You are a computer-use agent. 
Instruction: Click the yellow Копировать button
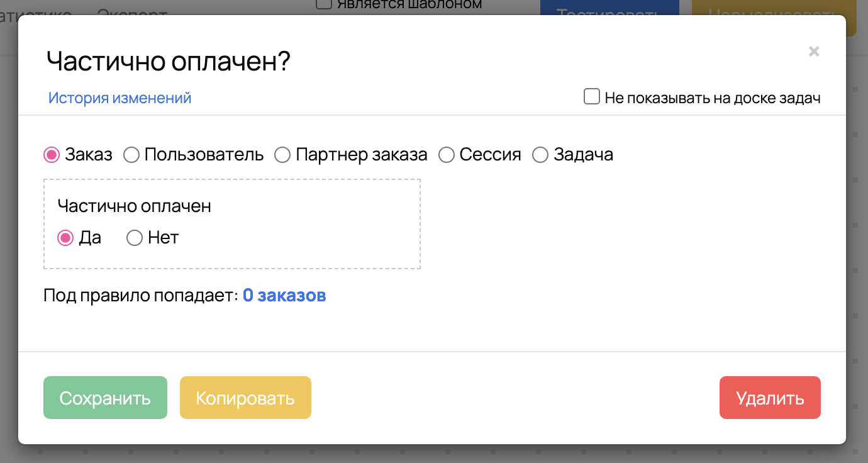click(x=245, y=398)
